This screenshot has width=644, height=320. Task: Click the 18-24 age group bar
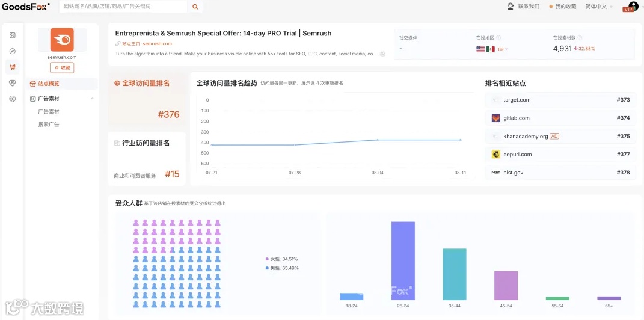pyautogui.click(x=352, y=297)
